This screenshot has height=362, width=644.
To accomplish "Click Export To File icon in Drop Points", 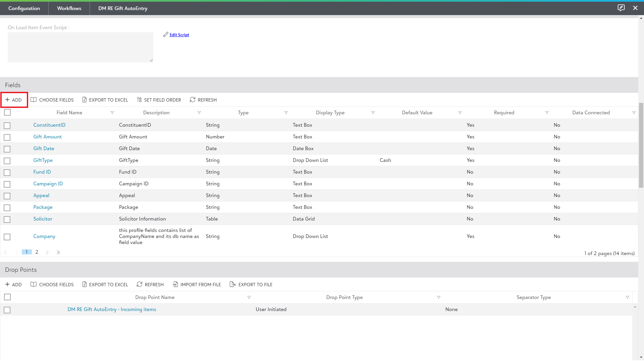I will 232,285.
